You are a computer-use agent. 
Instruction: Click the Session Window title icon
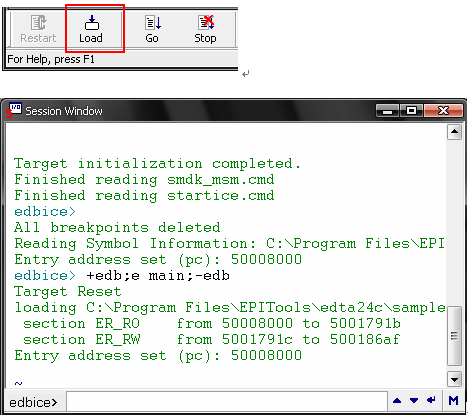(x=13, y=110)
